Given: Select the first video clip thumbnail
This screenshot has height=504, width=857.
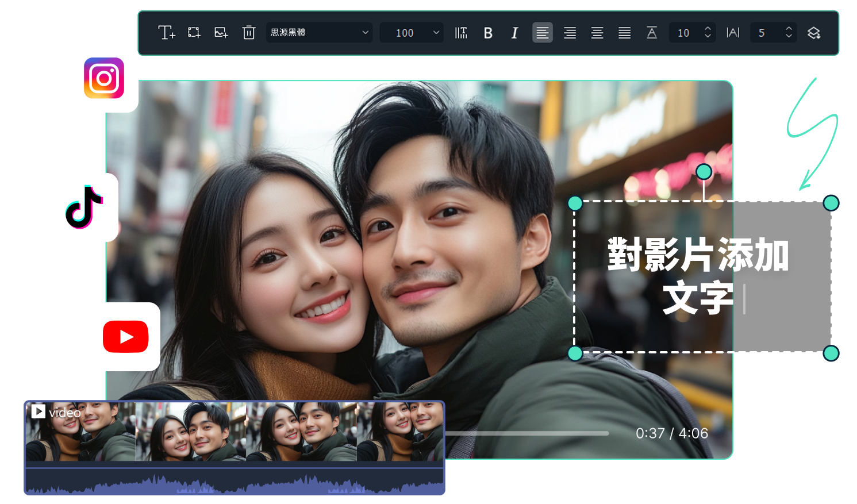Looking at the screenshot, I should [x=80, y=432].
